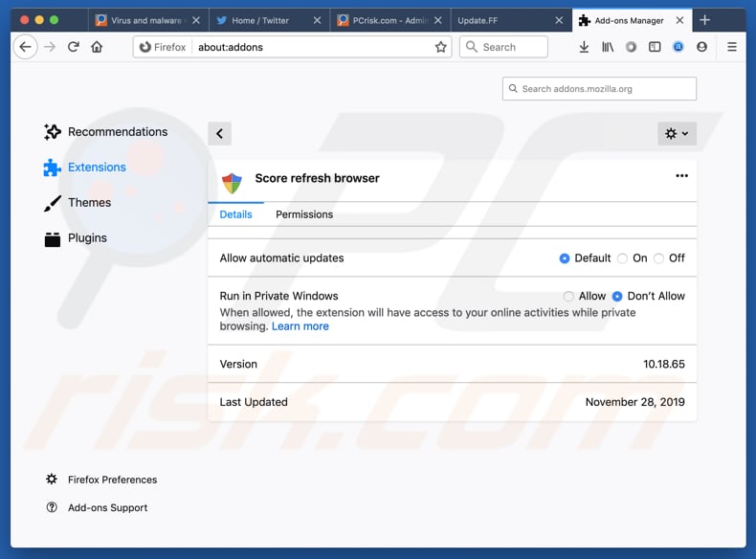The image size is (756, 559).
Task: Open the extension three-dots more options
Action: (x=681, y=176)
